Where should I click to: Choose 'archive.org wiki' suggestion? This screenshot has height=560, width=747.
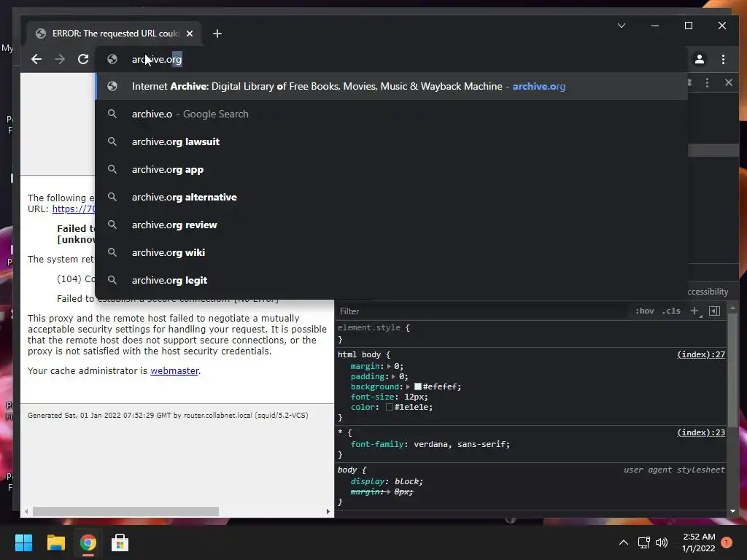pos(392,252)
